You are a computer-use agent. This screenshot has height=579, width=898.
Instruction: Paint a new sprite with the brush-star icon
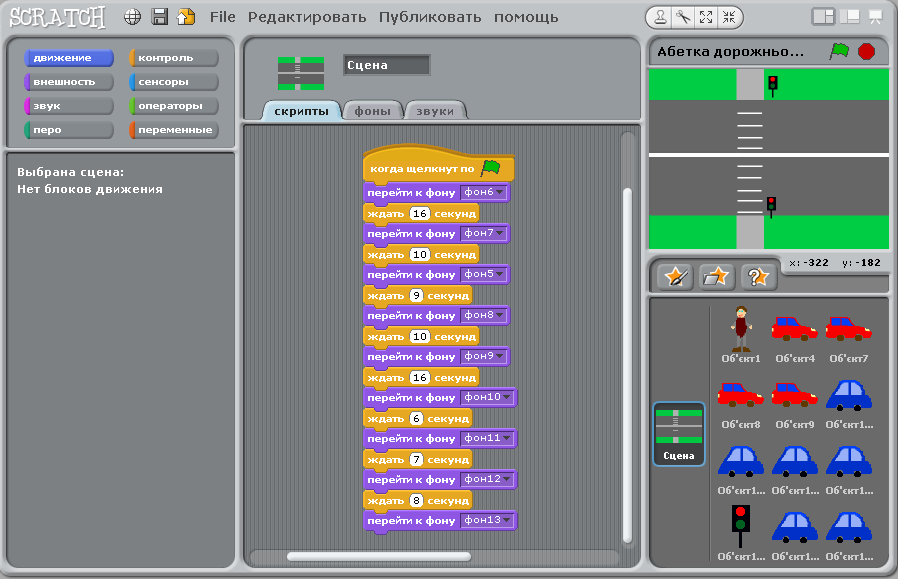click(x=673, y=277)
